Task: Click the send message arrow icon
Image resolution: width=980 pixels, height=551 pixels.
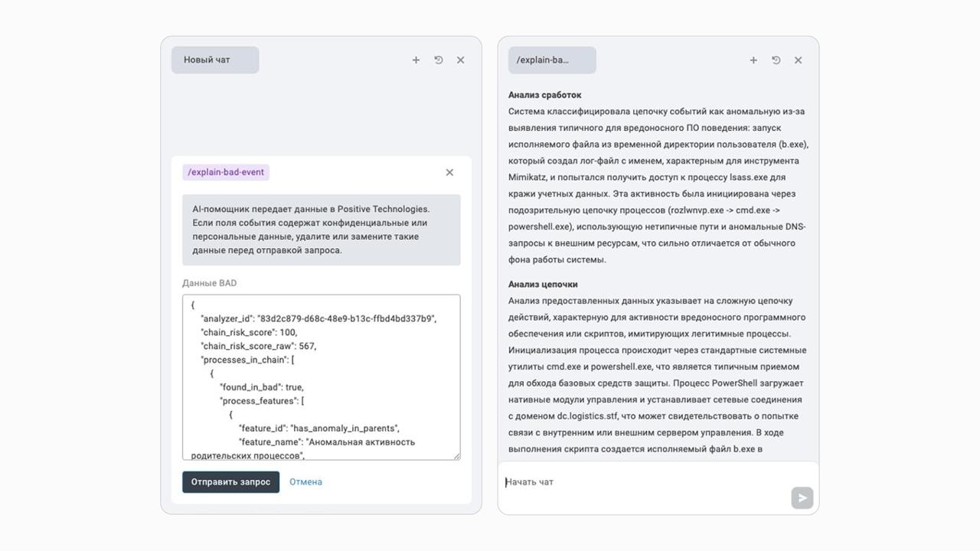Action: [x=802, y=497]
